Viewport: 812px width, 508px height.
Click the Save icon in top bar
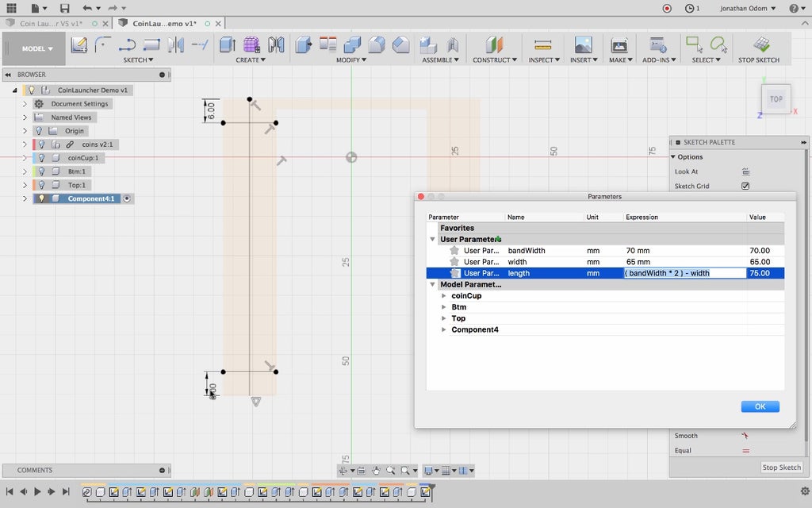tap(64, 8)
